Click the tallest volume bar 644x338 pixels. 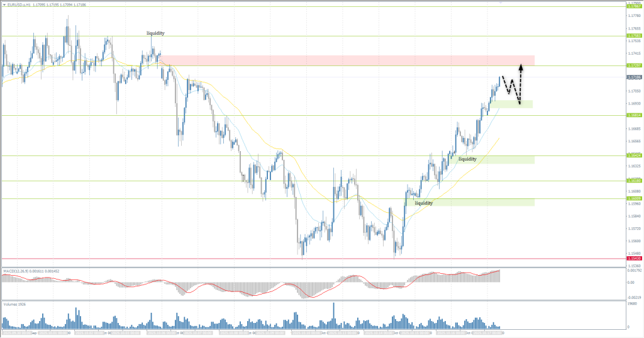coord(333,315)
